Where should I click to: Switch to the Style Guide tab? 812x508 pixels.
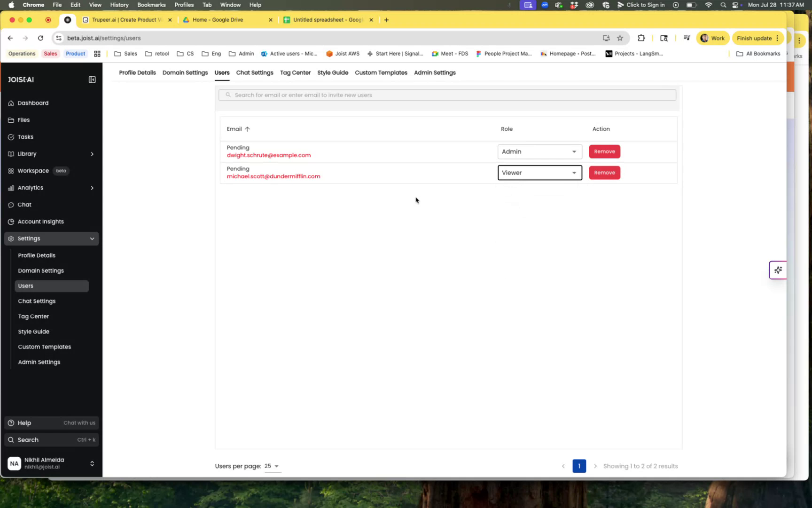(x=332, y=72)
